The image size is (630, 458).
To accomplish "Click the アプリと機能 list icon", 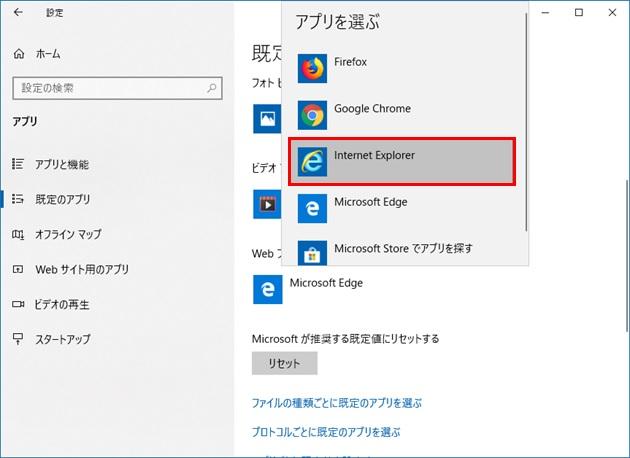I will (x=18, y=164).
